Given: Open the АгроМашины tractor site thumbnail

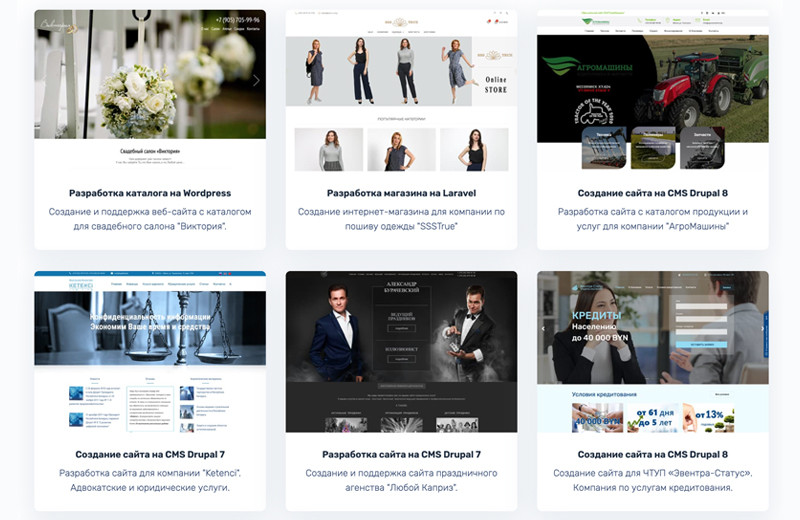Looking at the screenshot, I should 653,90.
